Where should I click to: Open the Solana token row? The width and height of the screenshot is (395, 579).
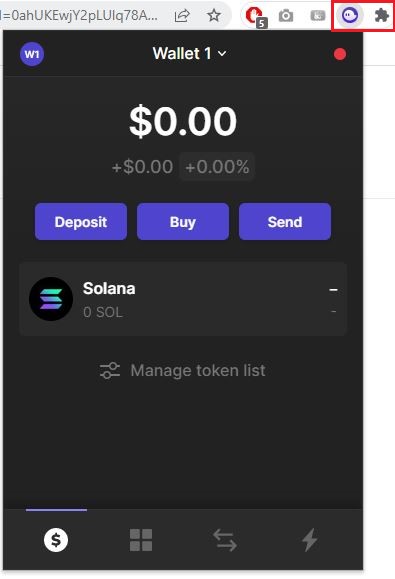[x=183, y=299]
